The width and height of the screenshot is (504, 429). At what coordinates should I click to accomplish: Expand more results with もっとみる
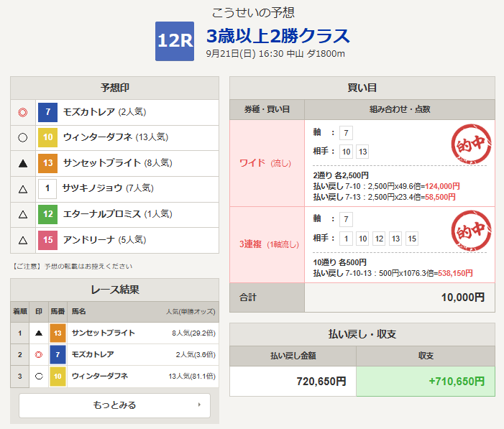tap(114, 405)
